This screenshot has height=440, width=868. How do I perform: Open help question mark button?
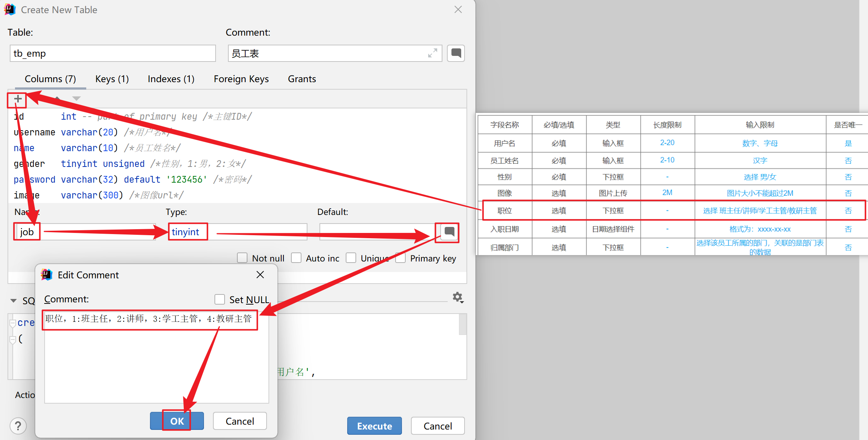tap(18, 426)
